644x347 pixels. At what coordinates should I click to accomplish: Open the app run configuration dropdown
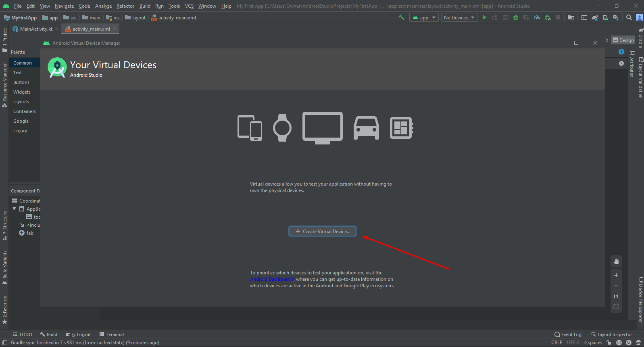click(424, 17)
